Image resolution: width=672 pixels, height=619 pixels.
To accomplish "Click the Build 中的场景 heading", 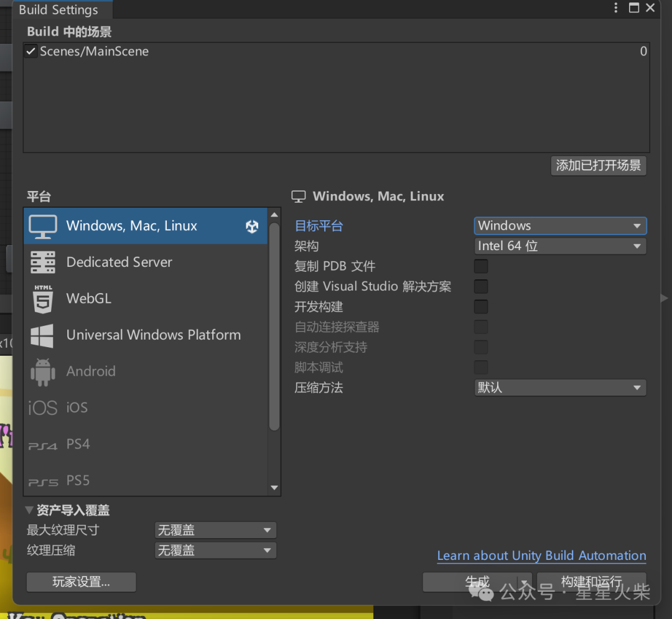I will point(69,32).
